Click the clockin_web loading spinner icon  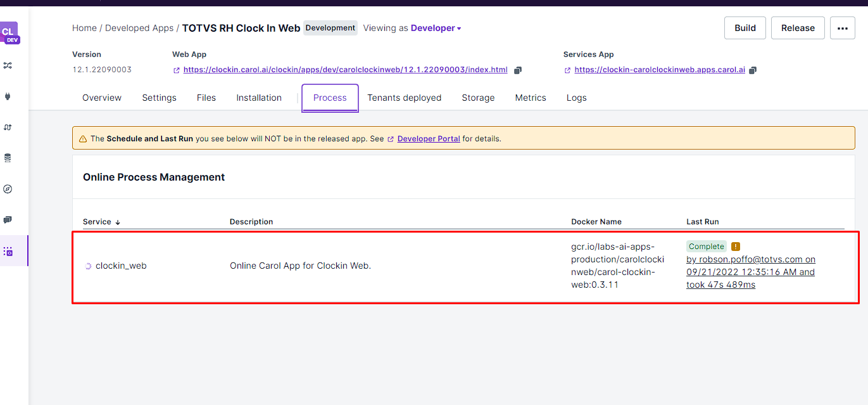tap(89, 266)
